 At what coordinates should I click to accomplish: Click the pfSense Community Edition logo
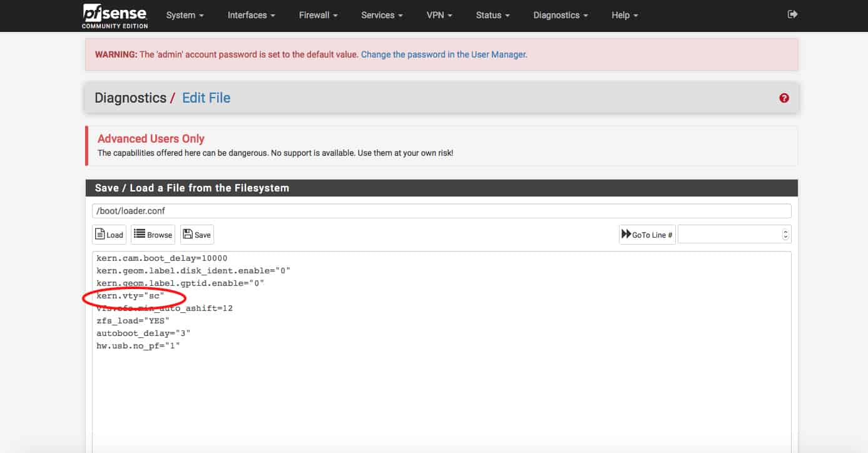point(115,16)
